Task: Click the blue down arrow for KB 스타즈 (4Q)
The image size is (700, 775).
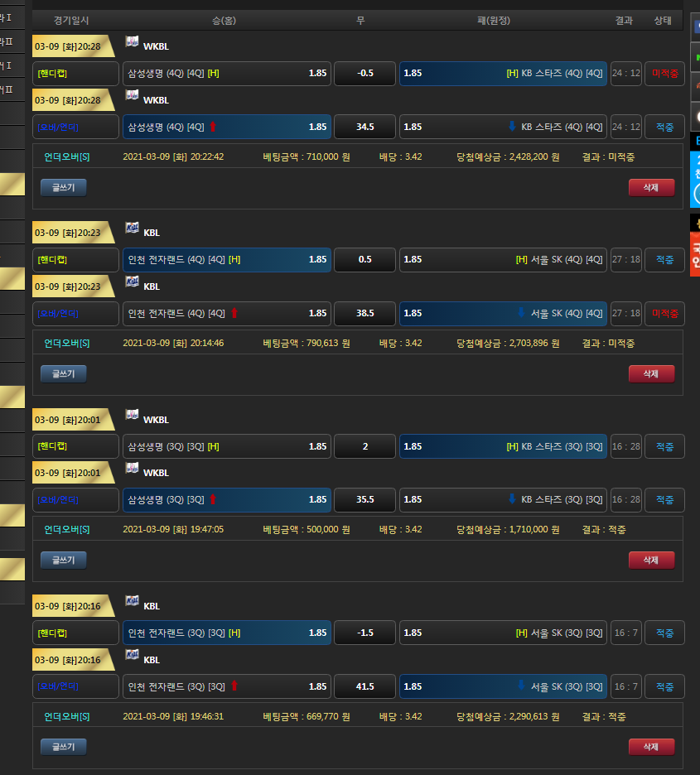Action: pyautogui.click(x=511, y=127)
